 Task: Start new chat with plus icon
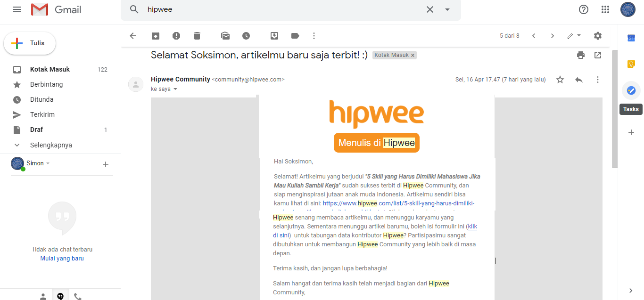(x=106, y=164)
